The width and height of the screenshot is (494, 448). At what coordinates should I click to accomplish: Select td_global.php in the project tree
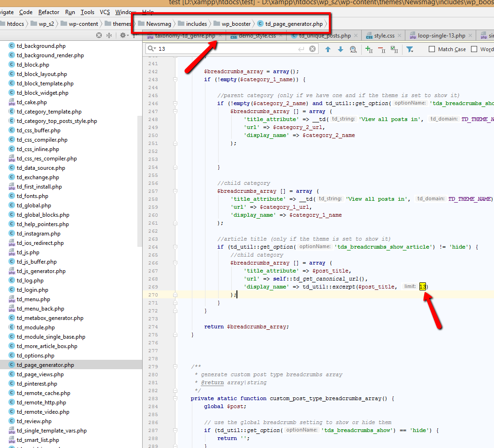click(34, 205)
